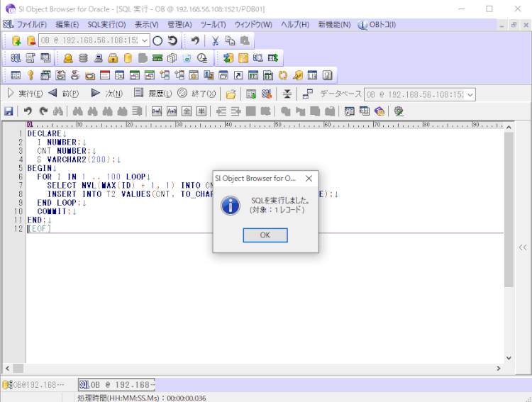
Task: Click the 履歴(L) history button
Action: click(153, 94)
